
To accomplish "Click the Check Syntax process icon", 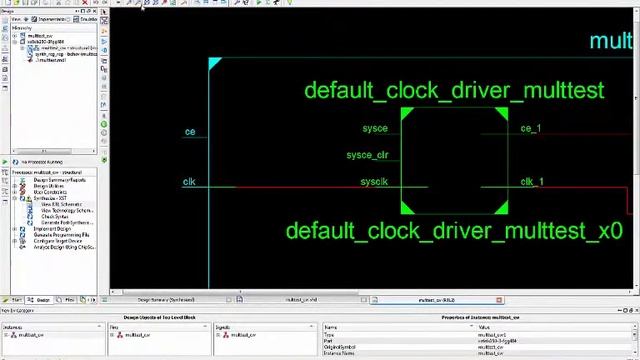I will [x=30, y=217].
